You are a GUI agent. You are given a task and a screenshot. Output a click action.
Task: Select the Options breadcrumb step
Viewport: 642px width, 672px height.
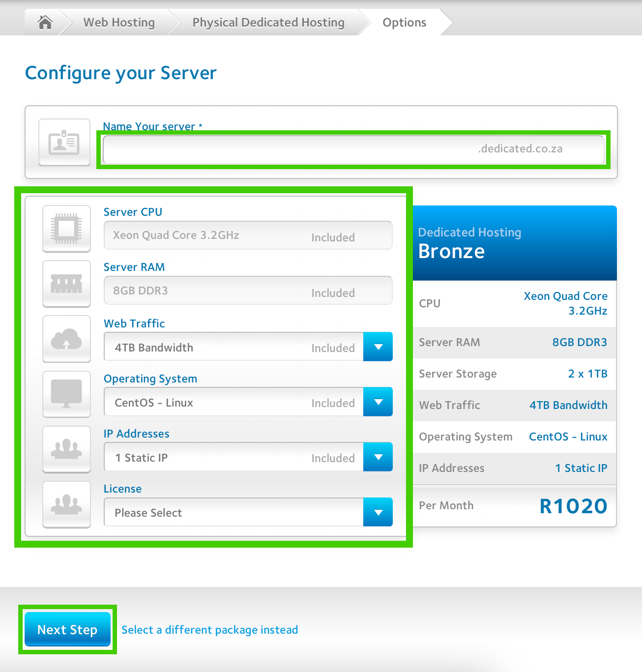tap(404, 23)
